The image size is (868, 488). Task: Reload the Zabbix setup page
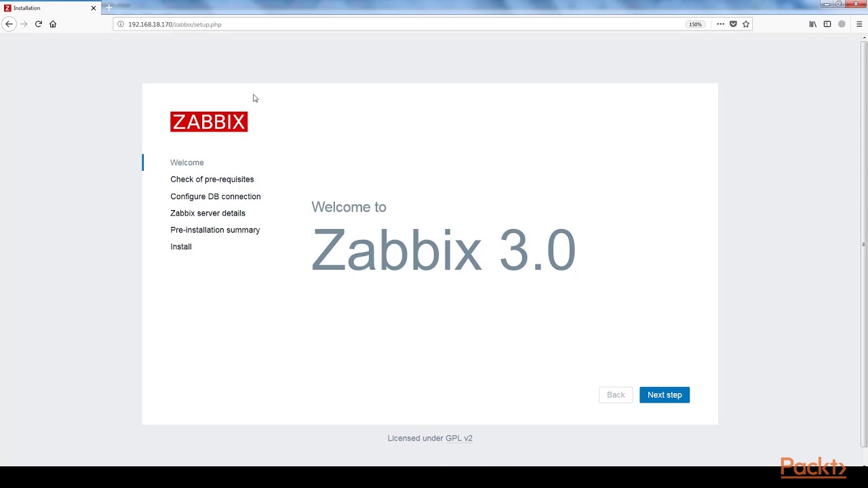tap(39, 24)
